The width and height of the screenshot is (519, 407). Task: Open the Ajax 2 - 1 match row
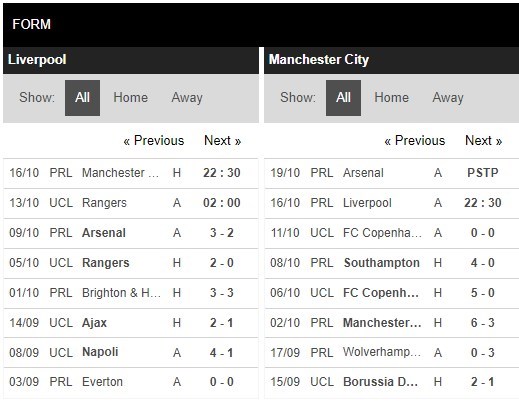pyautogui.click(x=131, y=323)
